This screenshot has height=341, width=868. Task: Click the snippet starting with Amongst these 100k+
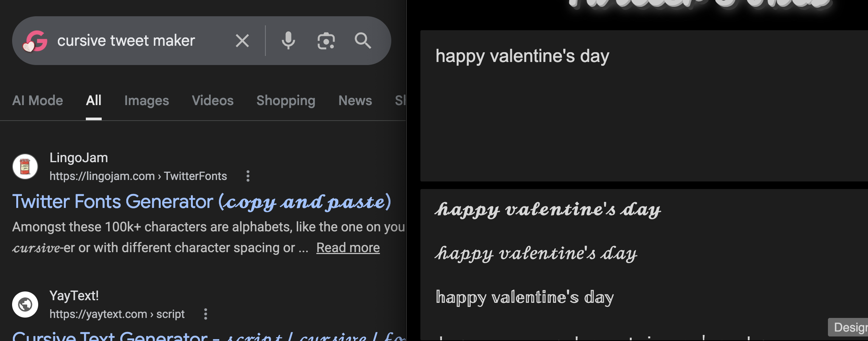pyautogui.click(x=209, y=237)
